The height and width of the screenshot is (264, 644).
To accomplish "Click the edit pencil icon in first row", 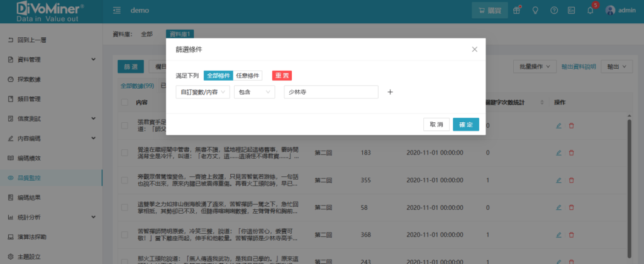I will click(x=558, y=126).
